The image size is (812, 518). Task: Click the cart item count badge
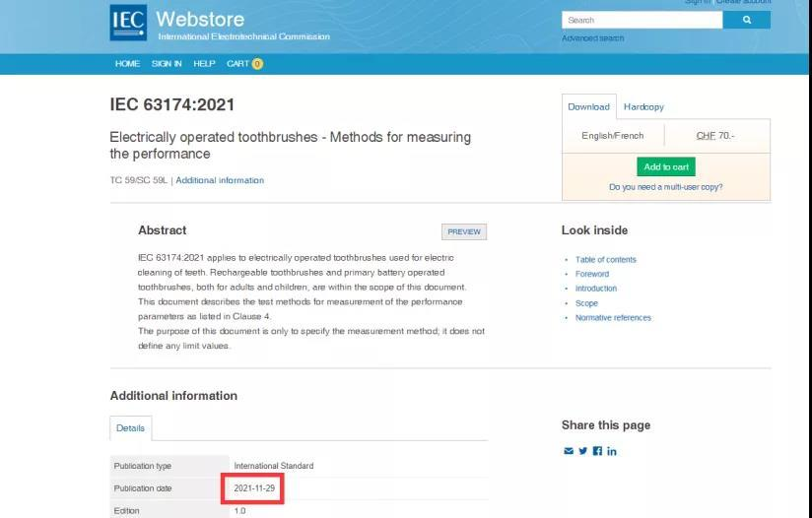tap(257, 64)
